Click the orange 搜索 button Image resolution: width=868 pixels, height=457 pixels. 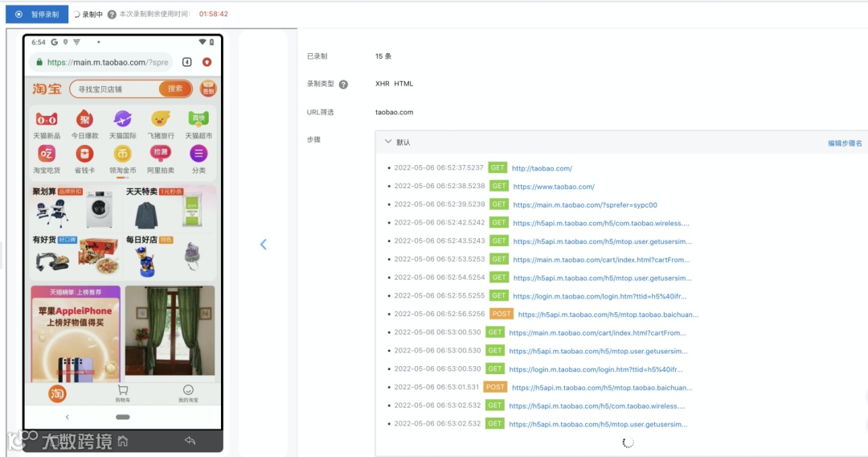(x=175, y=89)
